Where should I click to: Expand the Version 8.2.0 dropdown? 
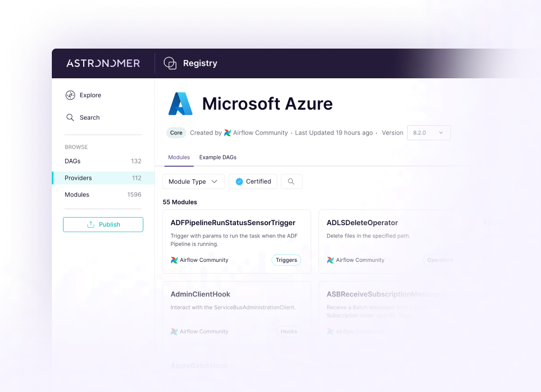pos(429,133)
